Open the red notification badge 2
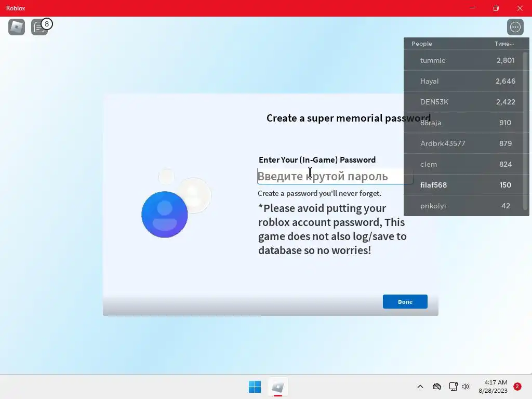 (517, 387)
